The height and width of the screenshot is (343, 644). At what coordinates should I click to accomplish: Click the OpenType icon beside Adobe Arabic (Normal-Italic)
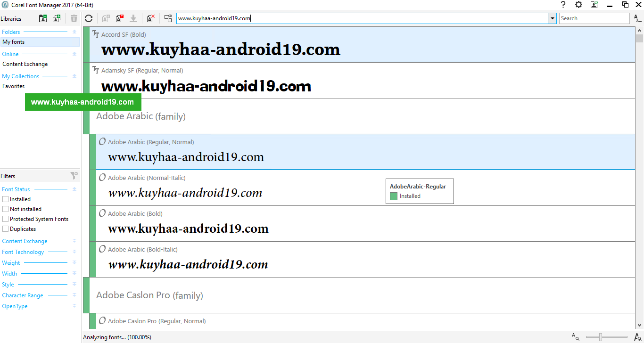102,178
